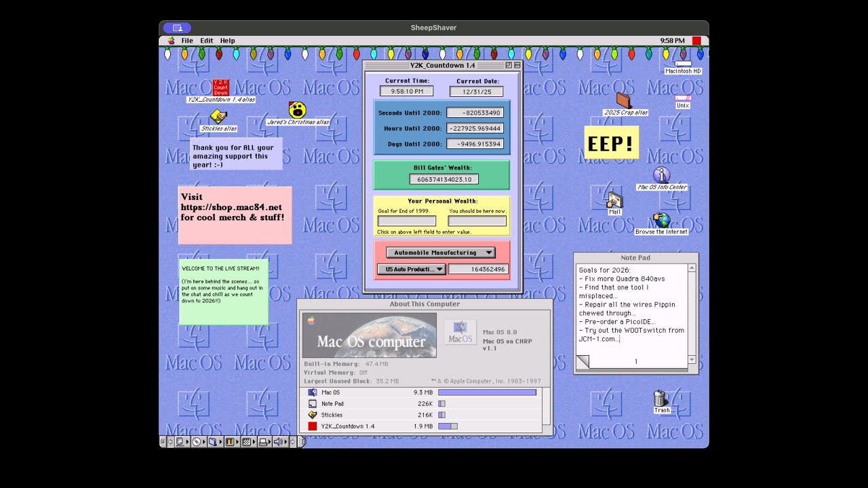This screenshot has height=488, width=868.
Task: Click the "Pre-order a PicoIDE" note line
Action: click(x=617, y=322)
